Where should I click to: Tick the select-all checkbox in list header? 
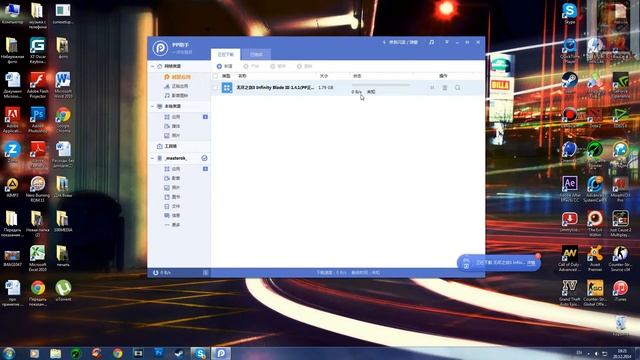[x=215, y=76]
